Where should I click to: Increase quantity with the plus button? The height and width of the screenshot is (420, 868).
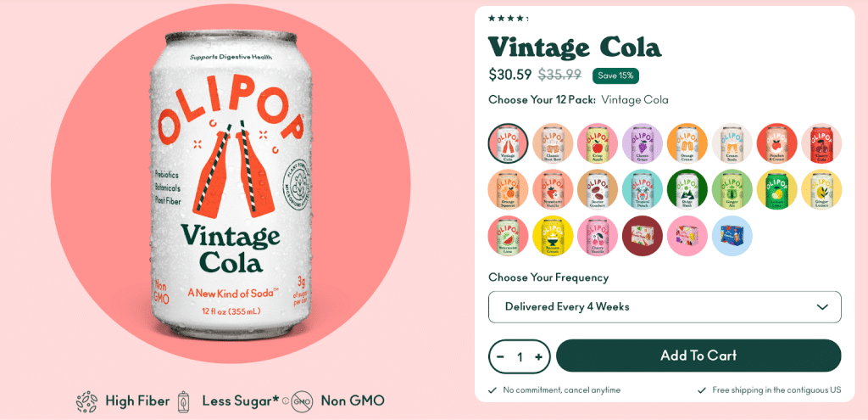point(538,357)
